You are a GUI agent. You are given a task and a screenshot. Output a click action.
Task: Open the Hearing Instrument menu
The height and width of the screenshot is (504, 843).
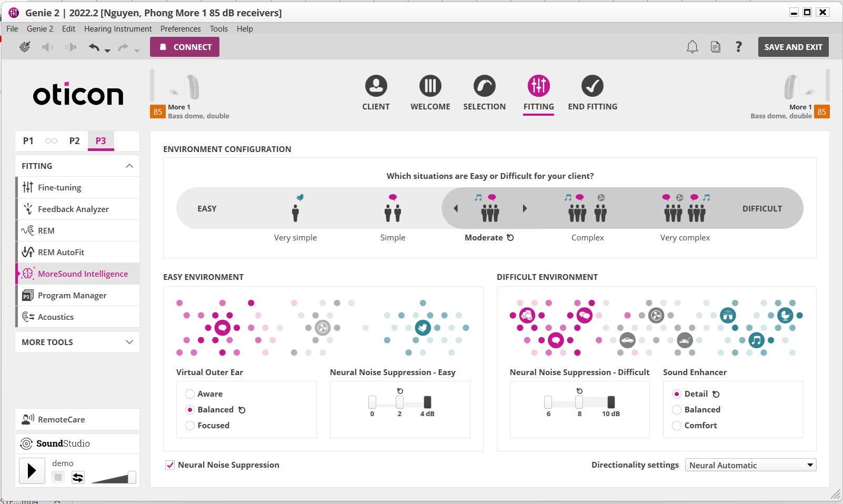pyautogui.click(x=118, y=29)
